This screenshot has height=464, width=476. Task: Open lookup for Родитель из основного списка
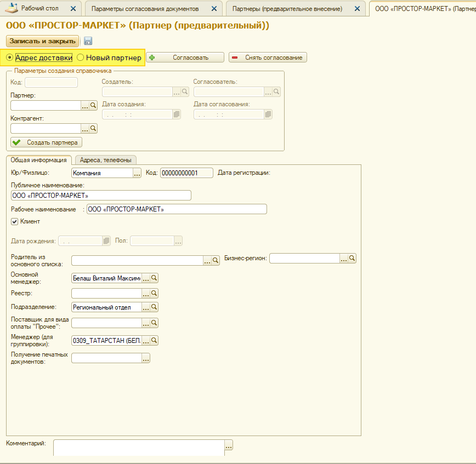click(x=208, y=261)
